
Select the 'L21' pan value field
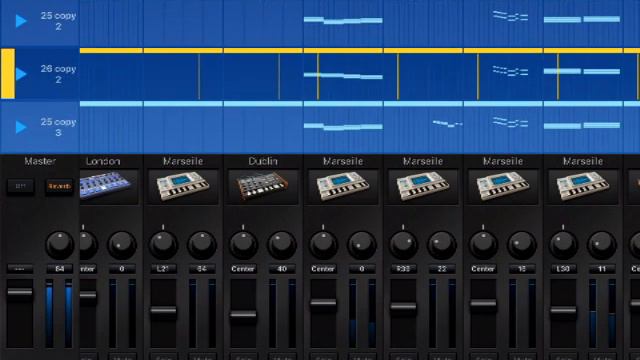coord(163,269)
